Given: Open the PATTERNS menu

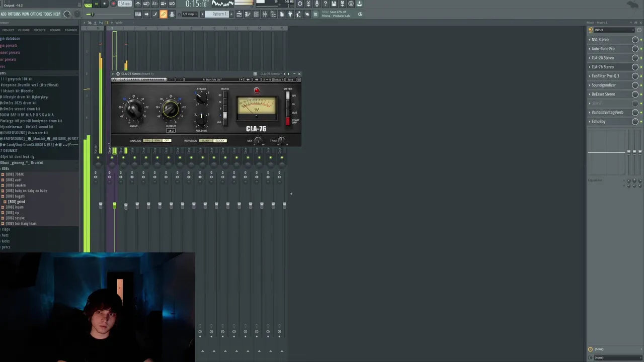Looking at the screenshot, I should click(x=14, y=14).
